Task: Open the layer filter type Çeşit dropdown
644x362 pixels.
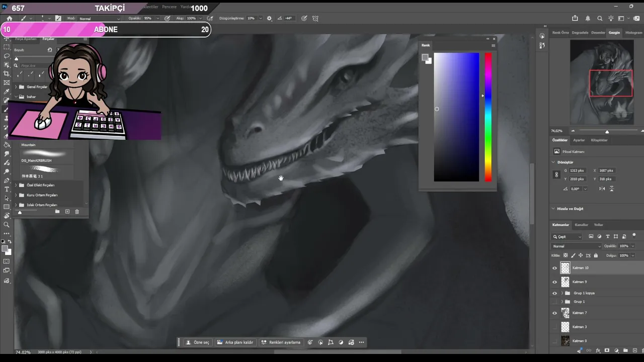Action: (567, 237)
